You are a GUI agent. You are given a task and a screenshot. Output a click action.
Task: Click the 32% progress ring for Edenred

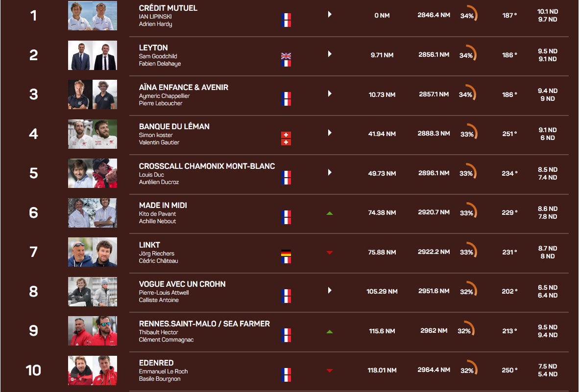[x=468, y=369]
